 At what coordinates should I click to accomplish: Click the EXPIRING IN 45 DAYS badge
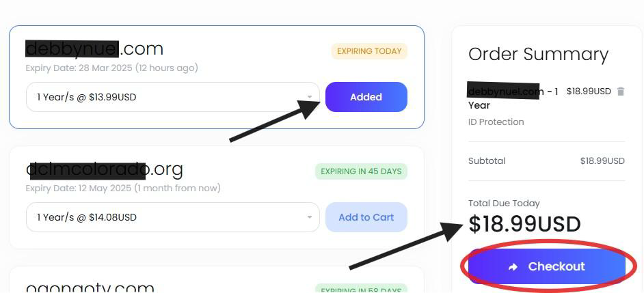pos(361,171)
